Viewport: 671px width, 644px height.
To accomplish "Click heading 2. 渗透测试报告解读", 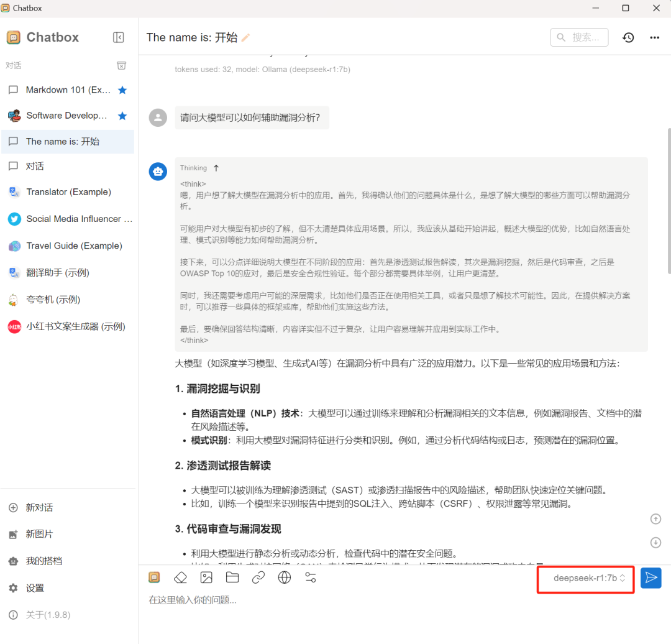I will pyautogui.click(x=223, y=466).
